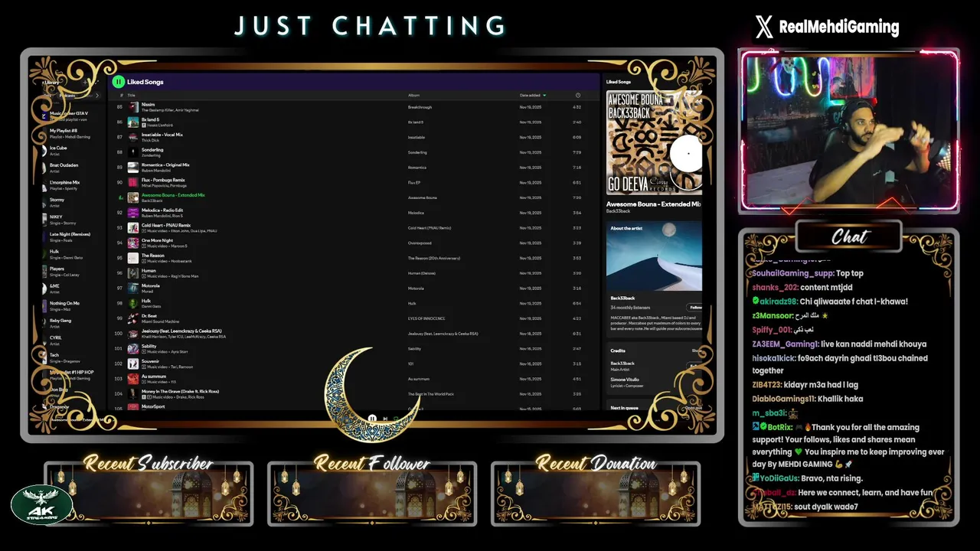Click the Nissim track album thumbnail
Image resolution: width=980 pixels, height=551 pixels.
[133, 107]
